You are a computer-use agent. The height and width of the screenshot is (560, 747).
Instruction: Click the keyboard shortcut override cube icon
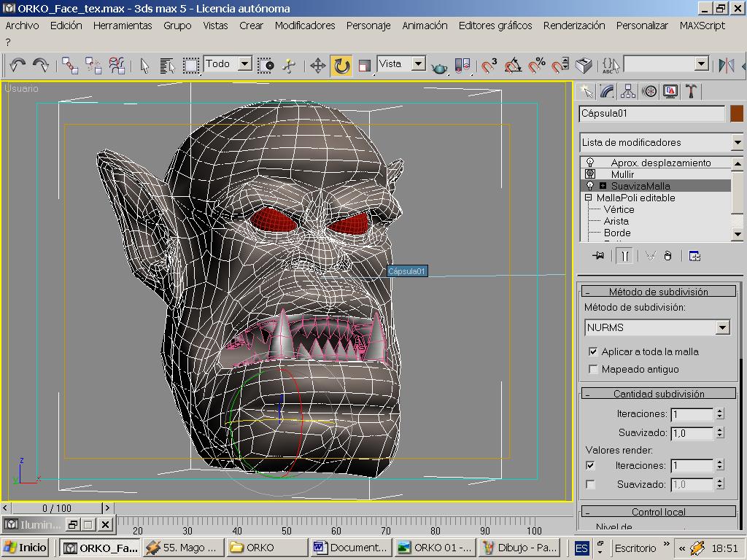(x=584, y=65)
